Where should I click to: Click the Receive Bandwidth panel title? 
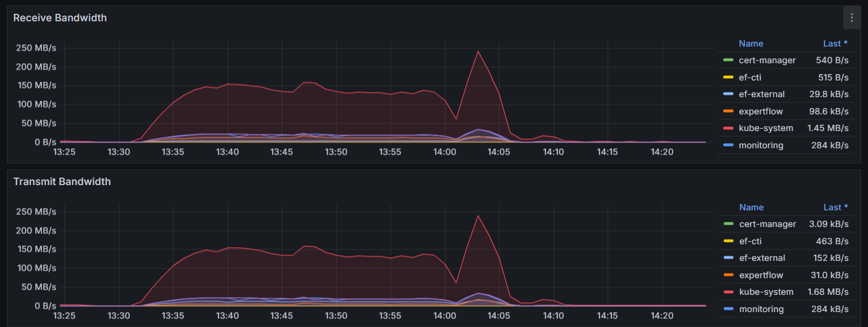point(60,18)
